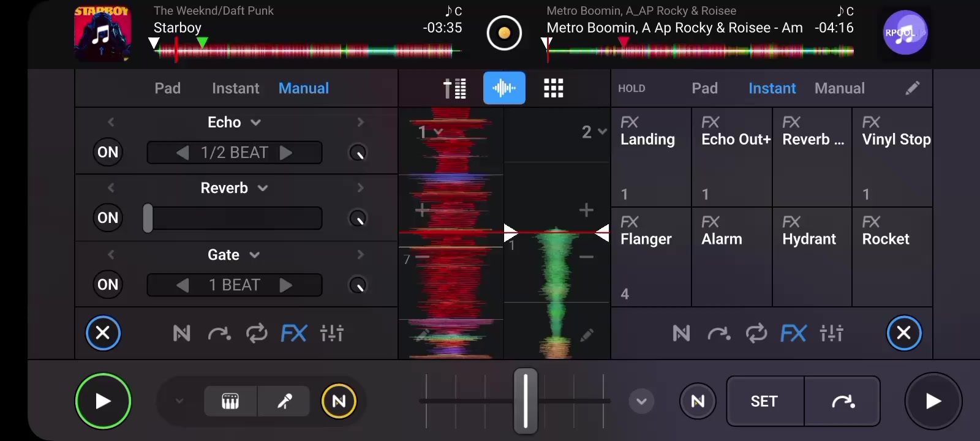Image resolution: width=980 pixels, height=441 pixels.
Task: Zoom in deck 1 waveform with plus
Action: coord(421,211)
